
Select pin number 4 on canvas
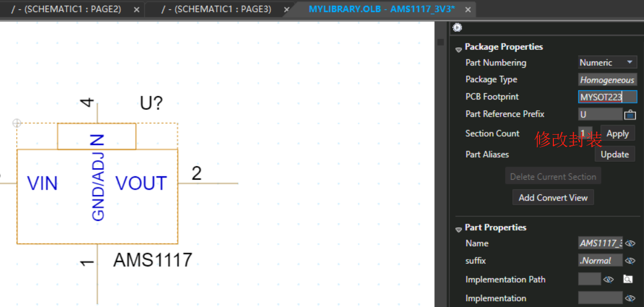(x=87, y=102)
